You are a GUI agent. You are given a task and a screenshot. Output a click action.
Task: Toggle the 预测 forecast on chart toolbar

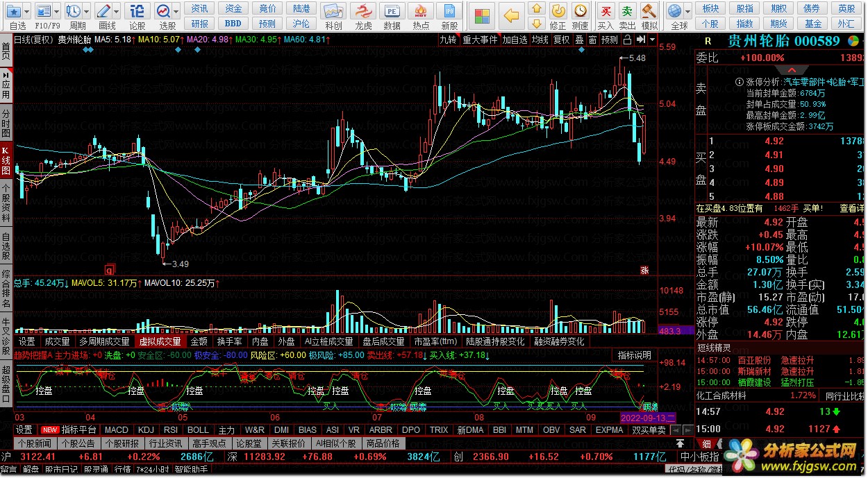pos(610,40)
